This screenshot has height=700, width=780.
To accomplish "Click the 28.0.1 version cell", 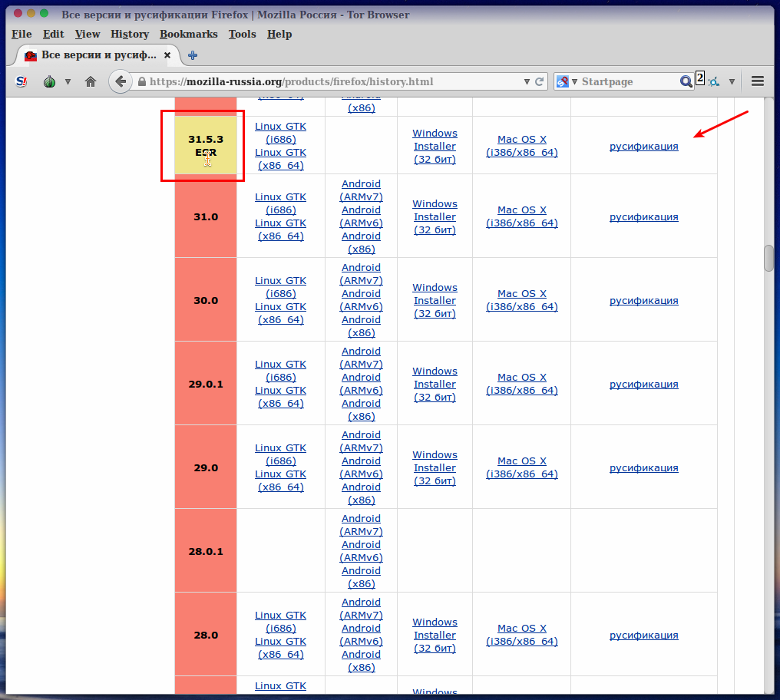I will (x=206, y=551).
